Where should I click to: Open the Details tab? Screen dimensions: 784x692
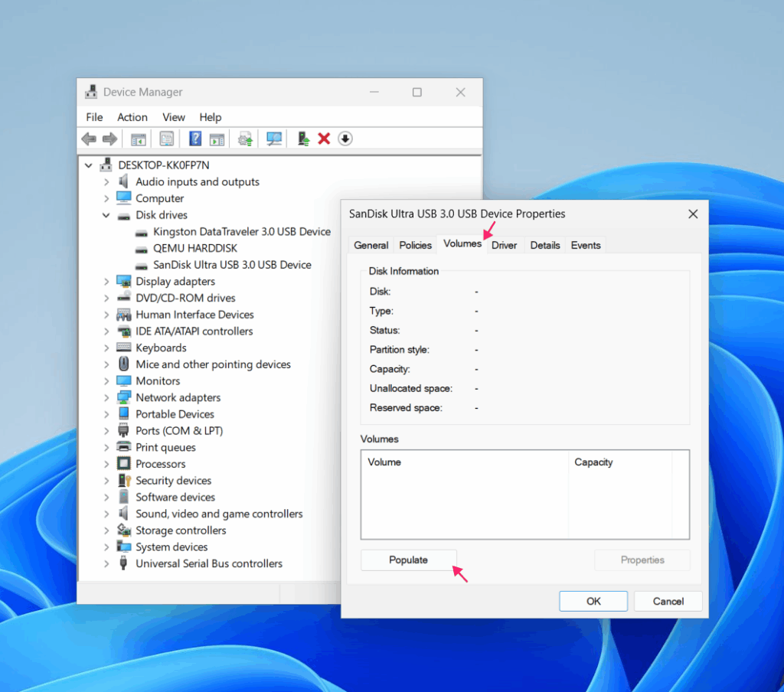(545, 245)
